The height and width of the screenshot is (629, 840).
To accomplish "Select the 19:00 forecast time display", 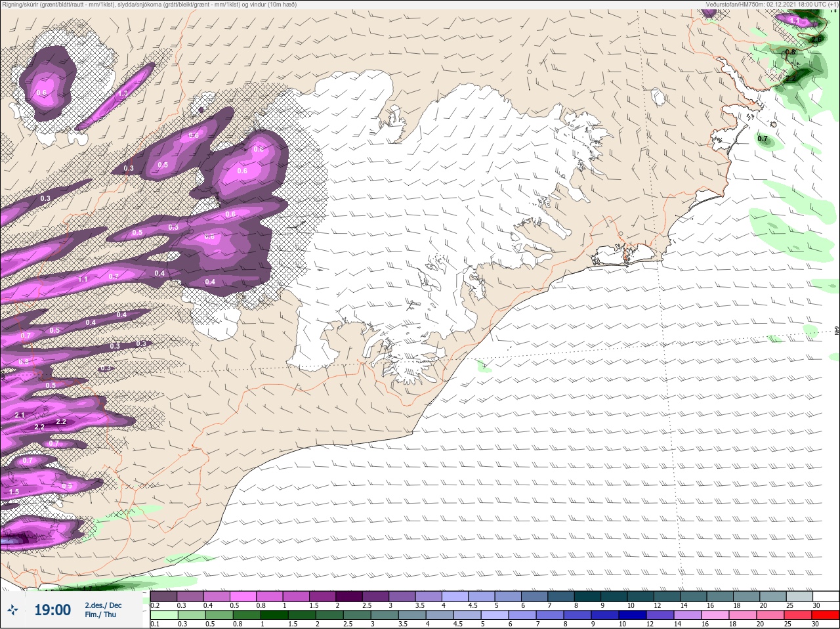I will pyautogui.click(x=52, y=610).
